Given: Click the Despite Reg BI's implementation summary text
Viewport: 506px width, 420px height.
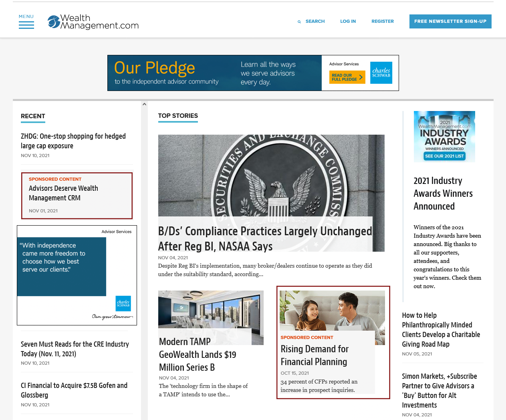Looking at the screenshot, I should (x=265, y=270).
